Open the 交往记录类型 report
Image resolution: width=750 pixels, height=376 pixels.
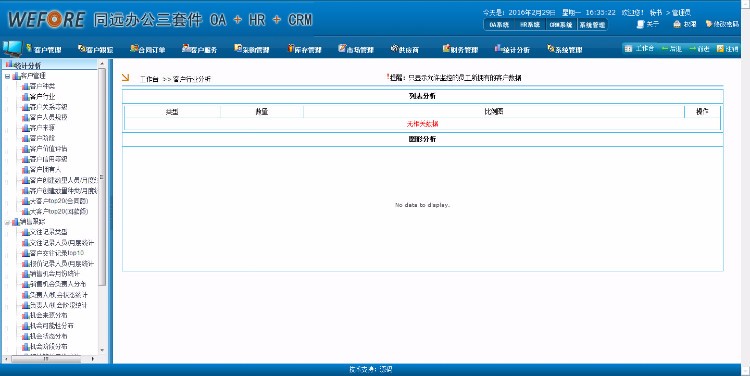(x=48, y=232)
